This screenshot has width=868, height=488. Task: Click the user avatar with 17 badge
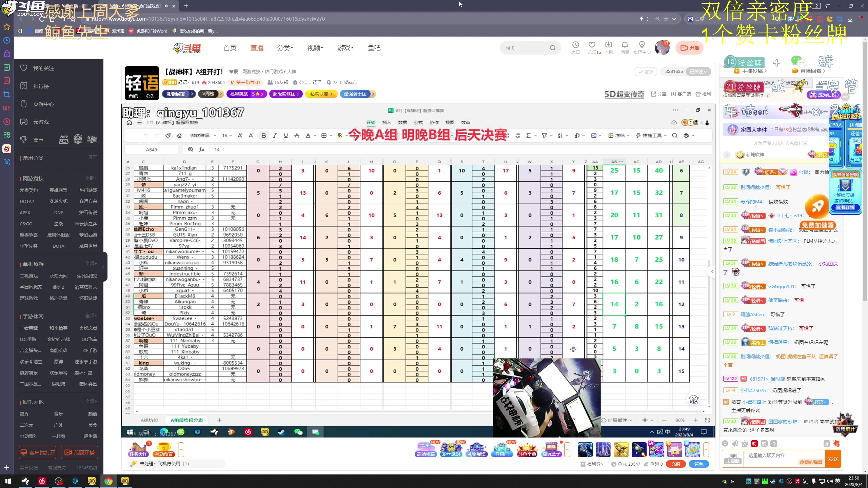[662, 47]
